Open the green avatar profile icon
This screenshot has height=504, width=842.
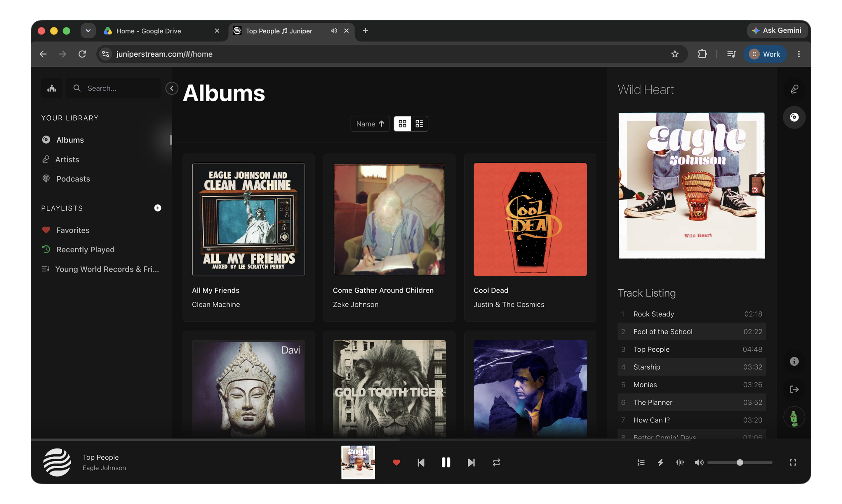click(x=794, y=417)
